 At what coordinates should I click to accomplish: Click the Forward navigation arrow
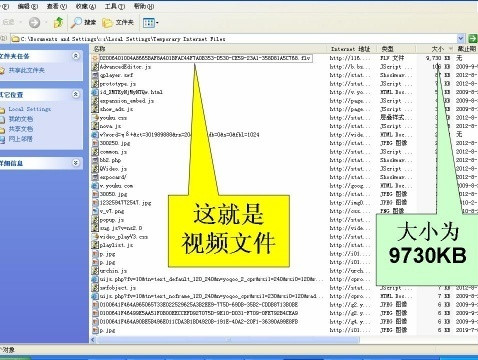34,22
